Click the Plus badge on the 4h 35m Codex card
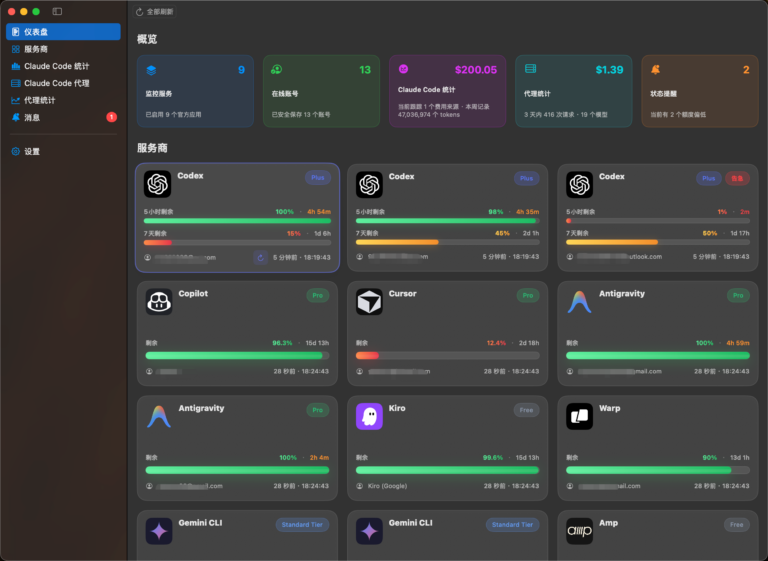 527,178
